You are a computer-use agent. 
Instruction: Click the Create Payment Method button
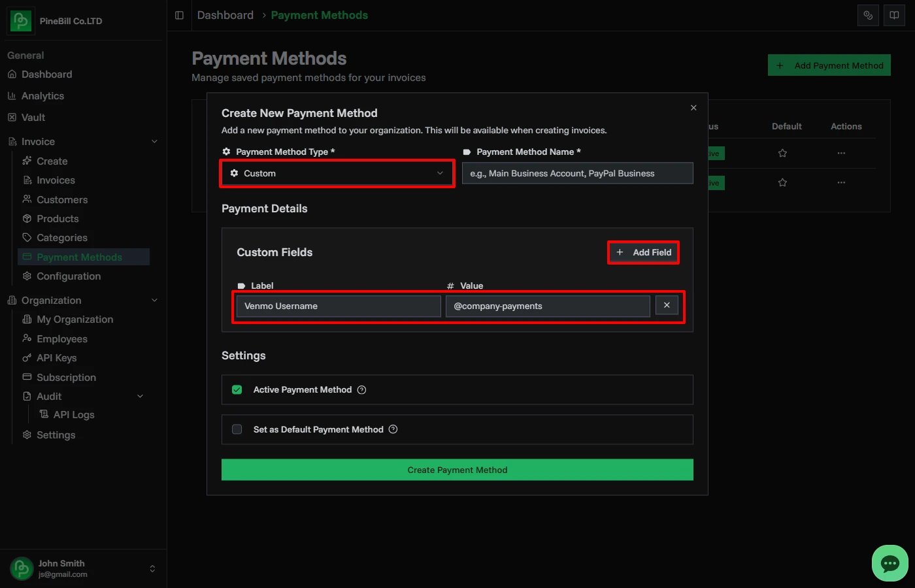(x=457, y=470)
